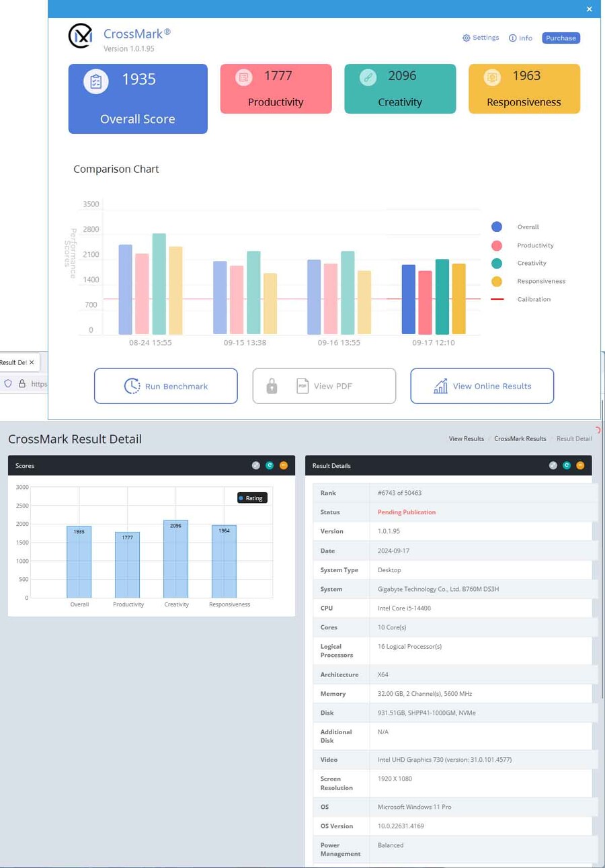Collapse the Scores panel with orange icon
The image size is (605, 868).
coord(283,465)
